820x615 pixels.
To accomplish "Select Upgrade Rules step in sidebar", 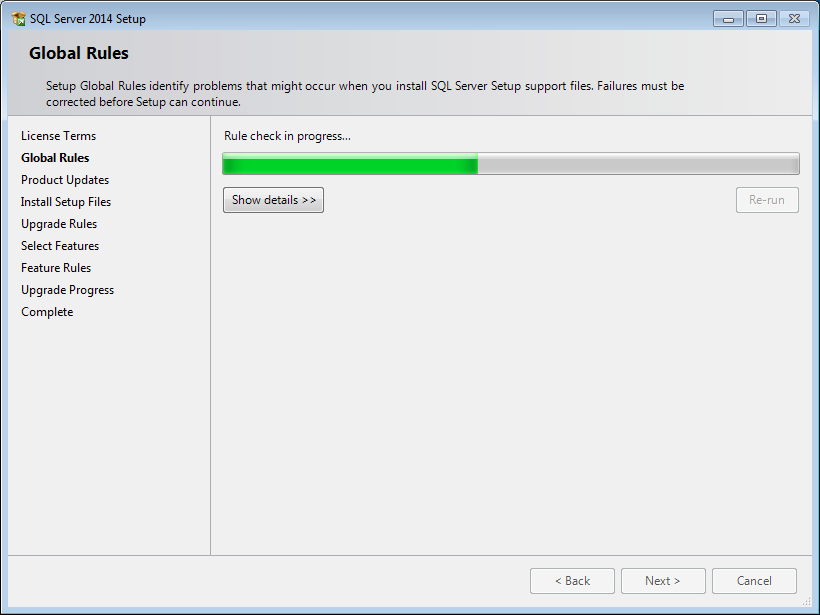I will coord(59,224).
